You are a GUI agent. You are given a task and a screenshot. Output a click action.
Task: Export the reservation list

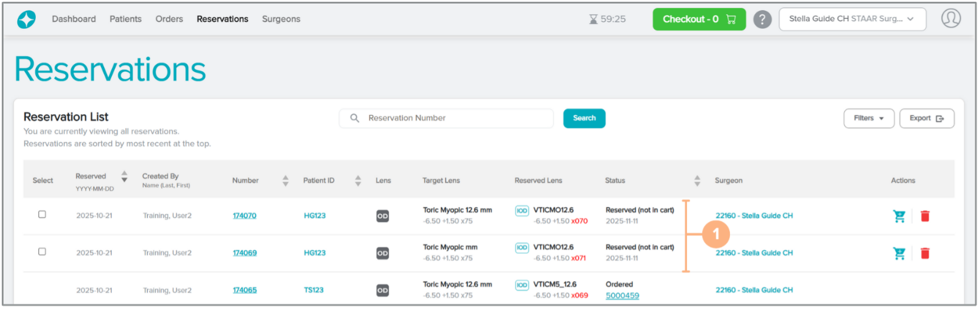point(926,118)
